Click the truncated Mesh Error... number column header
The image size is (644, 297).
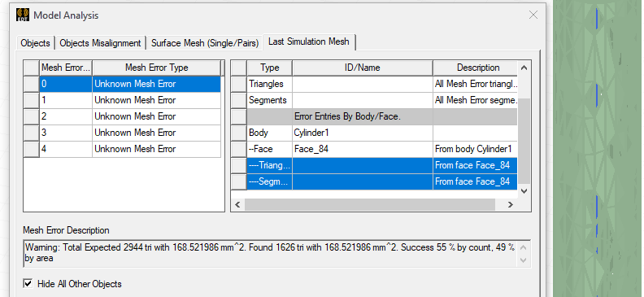coord(66,68)
